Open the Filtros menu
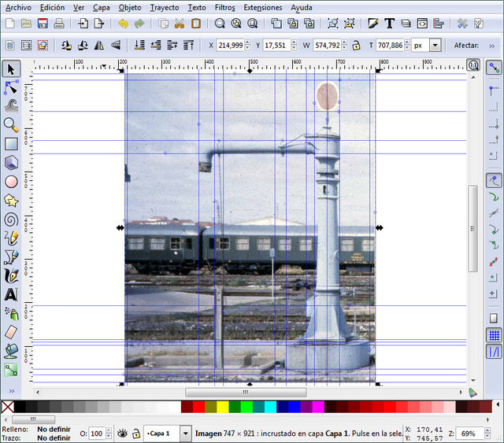The width and height of the screenshot is (504, 443). [225, 7]
